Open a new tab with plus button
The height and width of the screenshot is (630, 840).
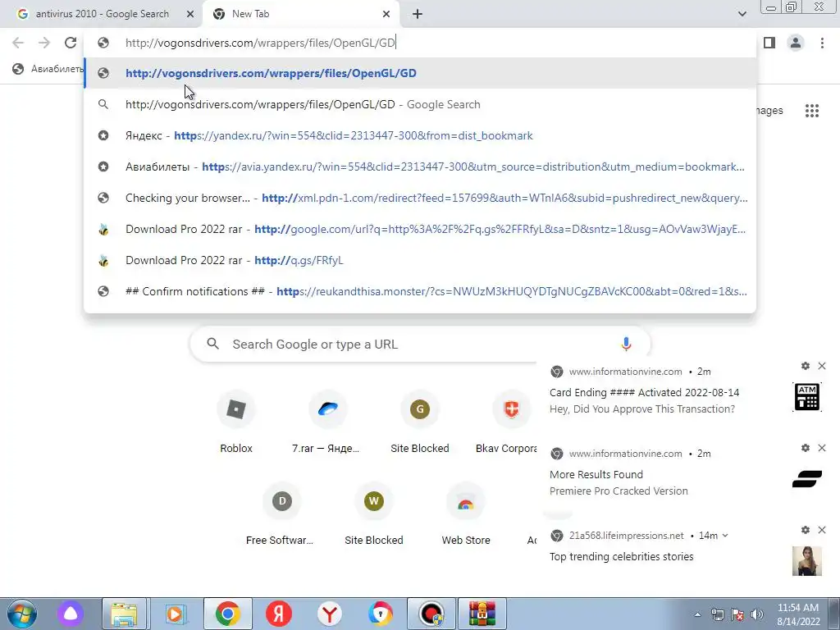point(418,14)
